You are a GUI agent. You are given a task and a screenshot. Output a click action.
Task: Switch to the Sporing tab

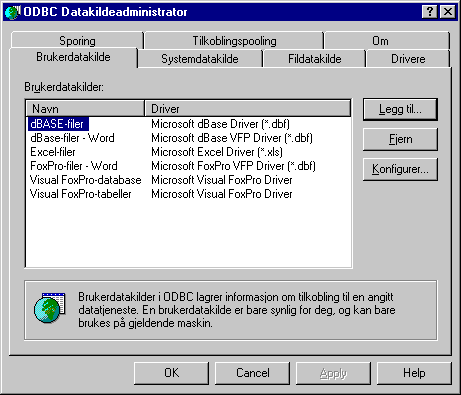coord(77,41)
